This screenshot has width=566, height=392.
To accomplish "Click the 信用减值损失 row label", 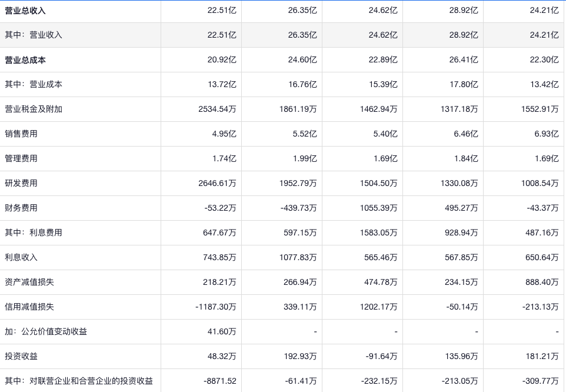I will point(29,307).
